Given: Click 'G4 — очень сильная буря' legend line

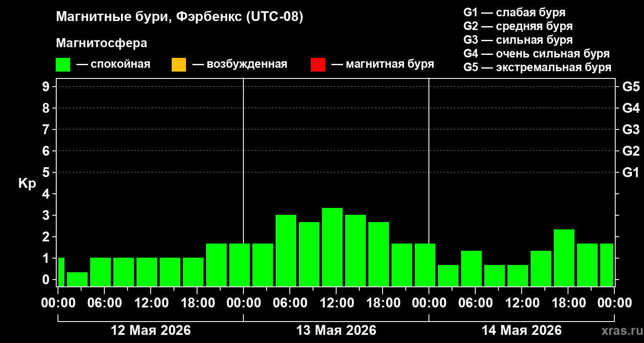Looking at the screenshot, I should tap(536, 54).
